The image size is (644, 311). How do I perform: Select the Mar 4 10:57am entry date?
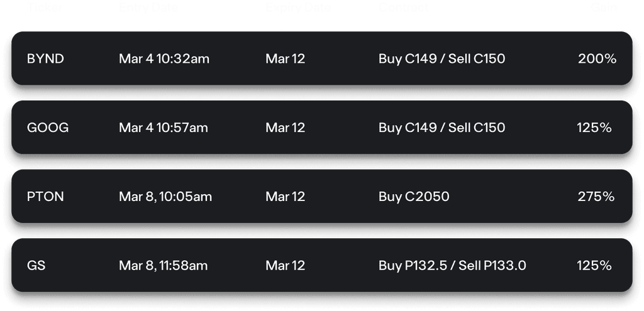coord(164,128)
